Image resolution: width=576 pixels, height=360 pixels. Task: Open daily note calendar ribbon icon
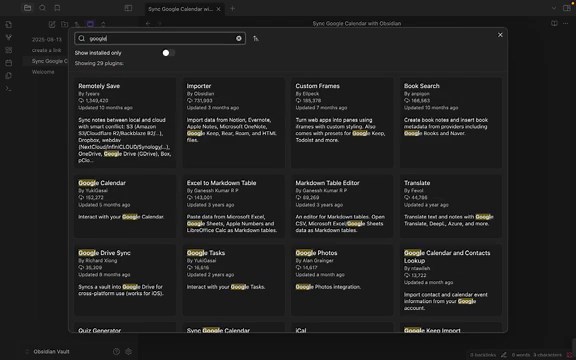pyautogui.click(x=8, y=63)
